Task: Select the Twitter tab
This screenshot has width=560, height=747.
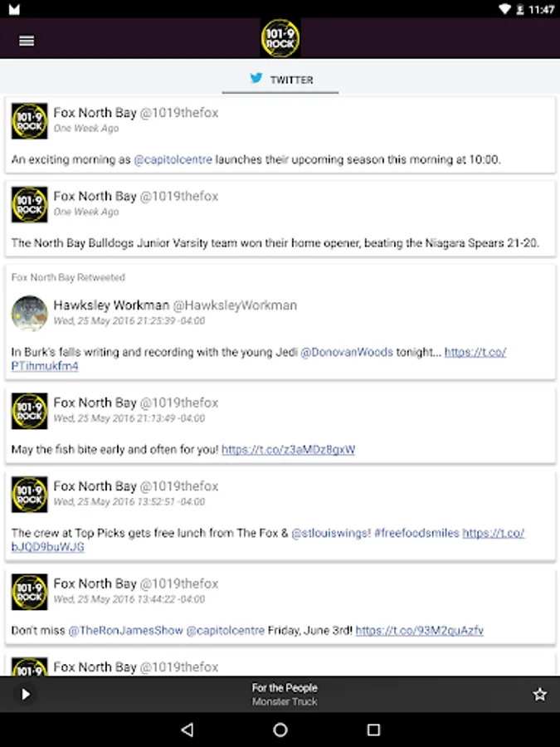Action: click(x=280, y=80)
